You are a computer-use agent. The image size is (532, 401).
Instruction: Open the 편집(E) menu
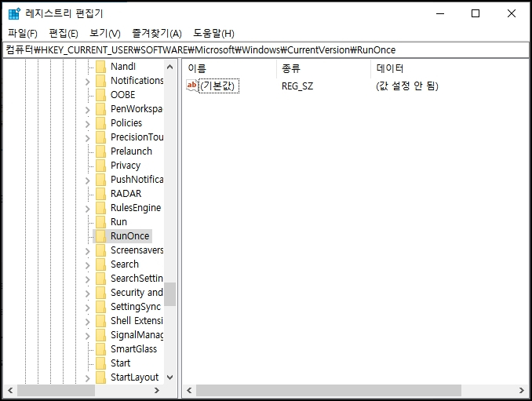(x=64, y=33)
